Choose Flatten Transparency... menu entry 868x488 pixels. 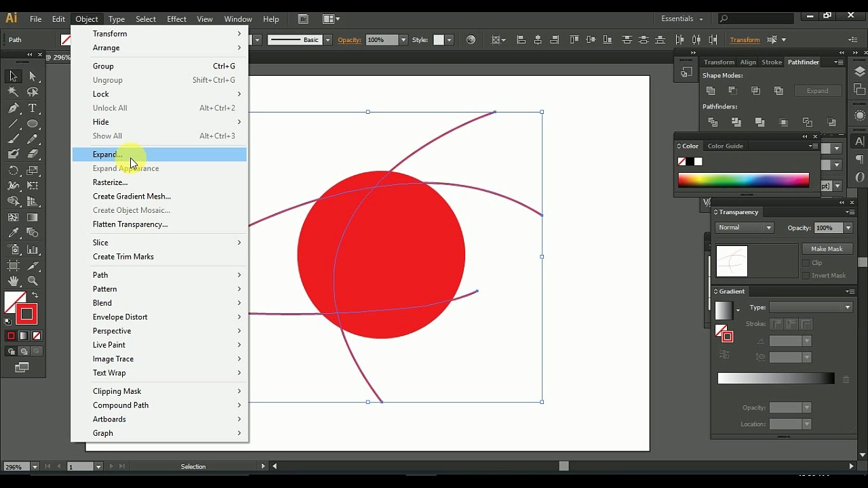[x=159, y=224]
